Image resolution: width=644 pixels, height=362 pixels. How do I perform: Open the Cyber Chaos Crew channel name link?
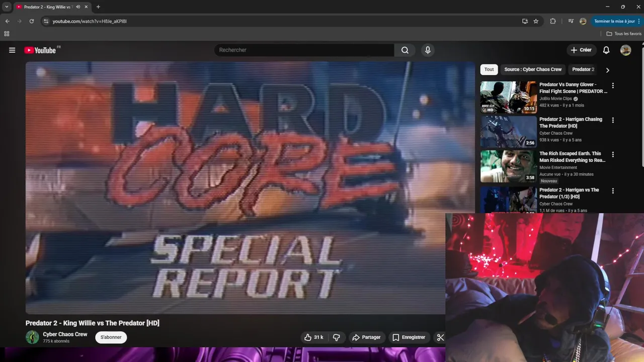[65, 334]
